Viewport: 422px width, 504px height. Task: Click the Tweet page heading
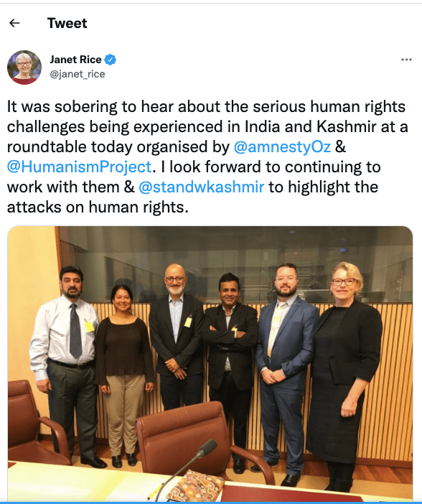tap(67, 23)
